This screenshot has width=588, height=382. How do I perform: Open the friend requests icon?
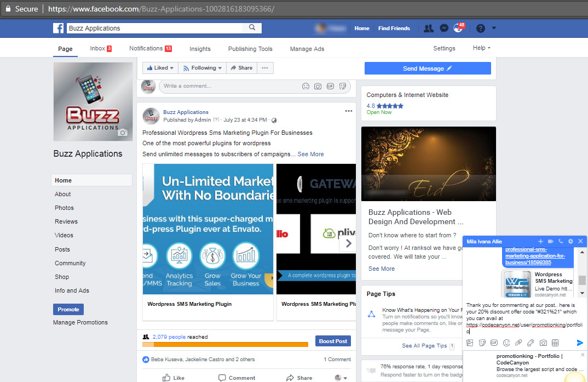coord(428,28)
